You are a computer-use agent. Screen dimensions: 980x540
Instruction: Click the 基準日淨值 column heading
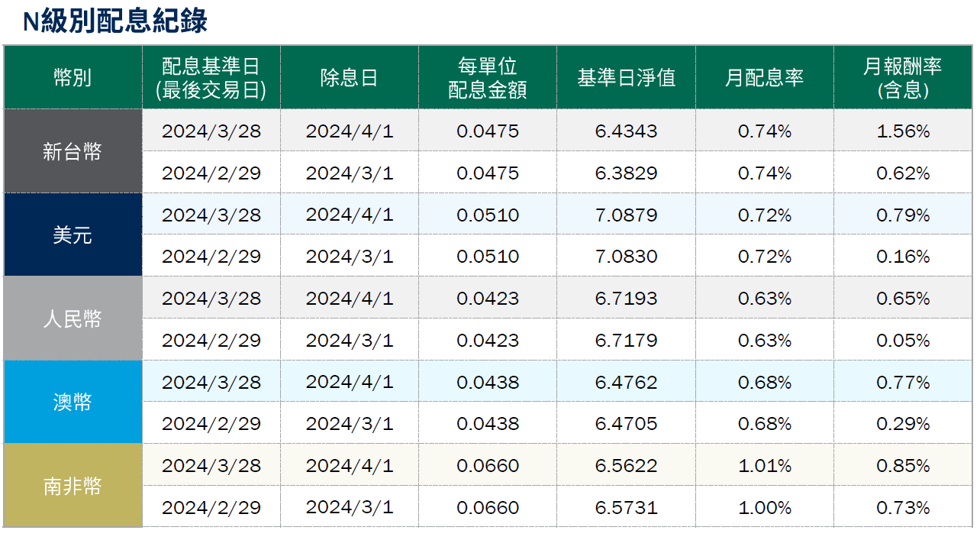click(x=627, y=77)
